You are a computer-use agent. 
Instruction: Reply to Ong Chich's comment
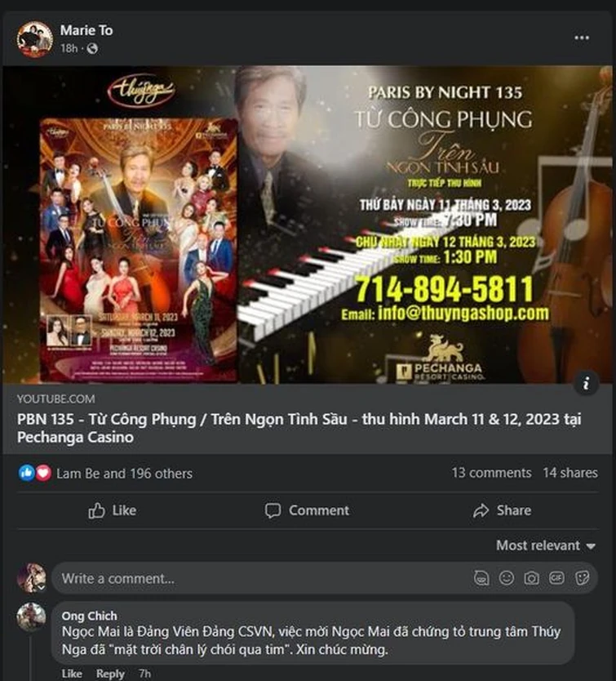(110, 674)
